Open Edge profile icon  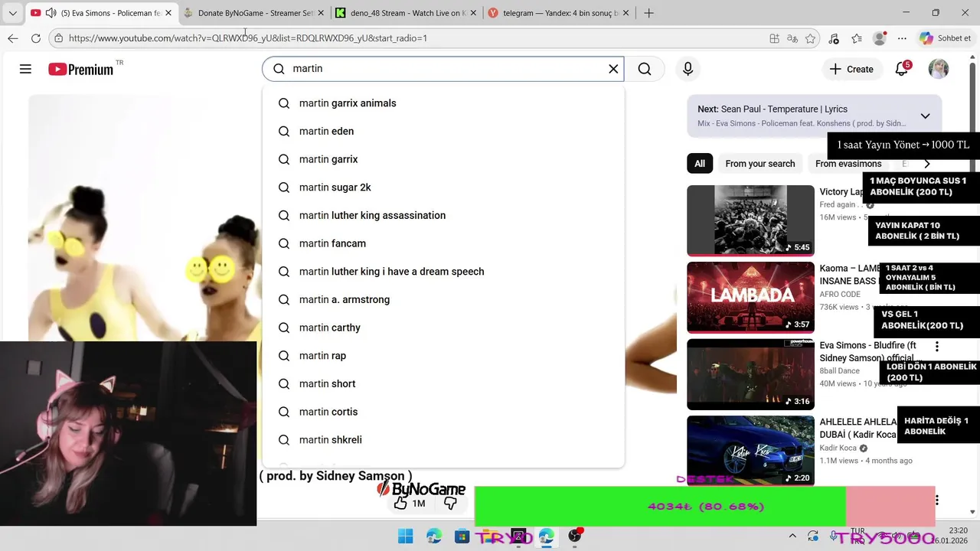[x=880, y=38]
